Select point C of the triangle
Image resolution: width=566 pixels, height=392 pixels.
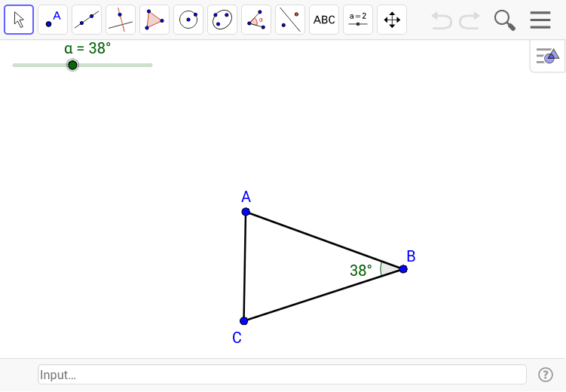(243, 321)
